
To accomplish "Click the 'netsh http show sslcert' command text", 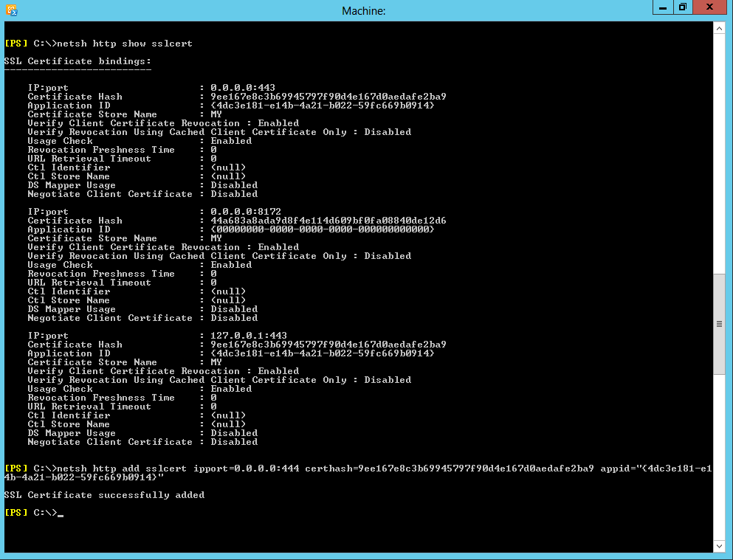I will click(x=124, y=44).
